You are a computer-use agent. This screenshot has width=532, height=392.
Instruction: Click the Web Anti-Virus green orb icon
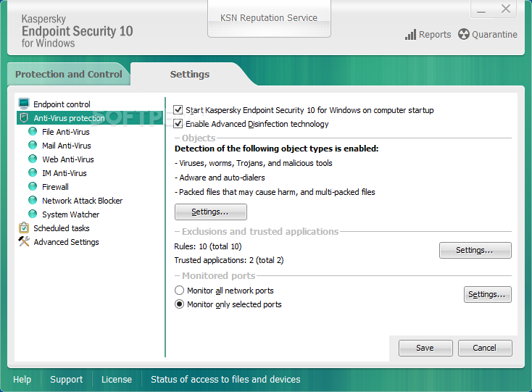(x=33, y=159)
